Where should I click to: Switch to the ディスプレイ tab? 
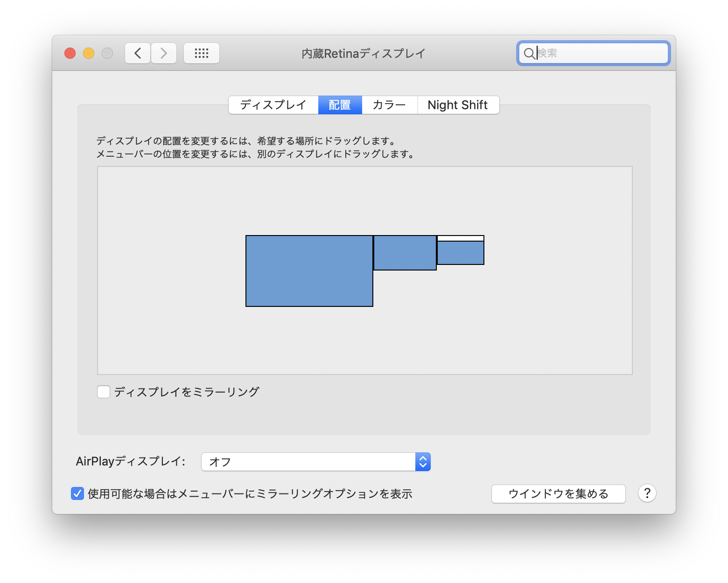click(x=273, y=105)
